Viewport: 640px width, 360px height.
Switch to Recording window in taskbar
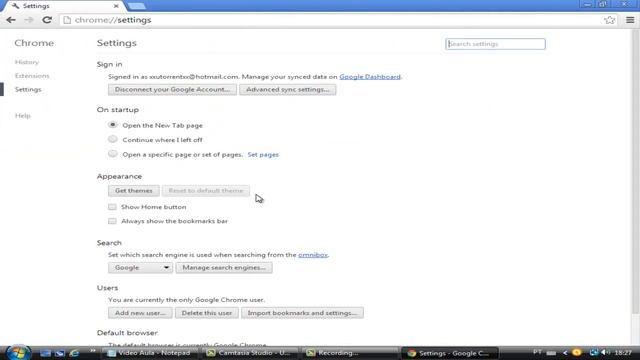349,353
